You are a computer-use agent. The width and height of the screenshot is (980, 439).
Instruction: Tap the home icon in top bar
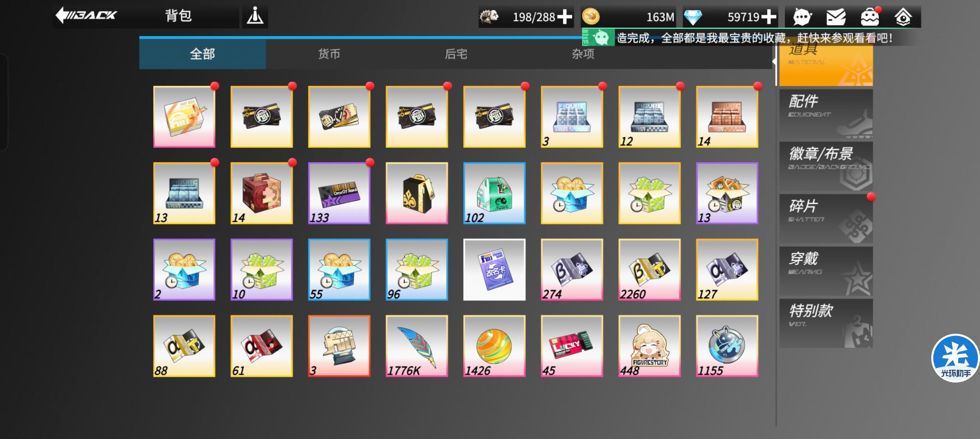point(903,17)
